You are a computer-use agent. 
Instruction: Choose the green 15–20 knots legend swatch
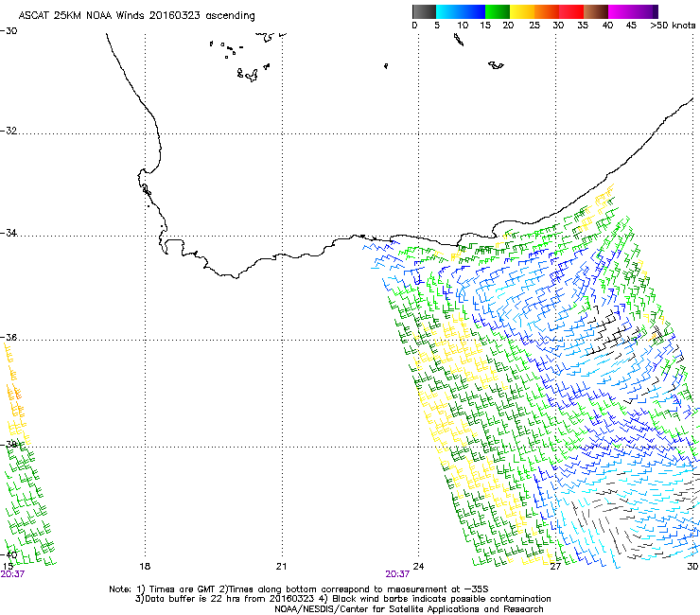click(x=498, y=11)
